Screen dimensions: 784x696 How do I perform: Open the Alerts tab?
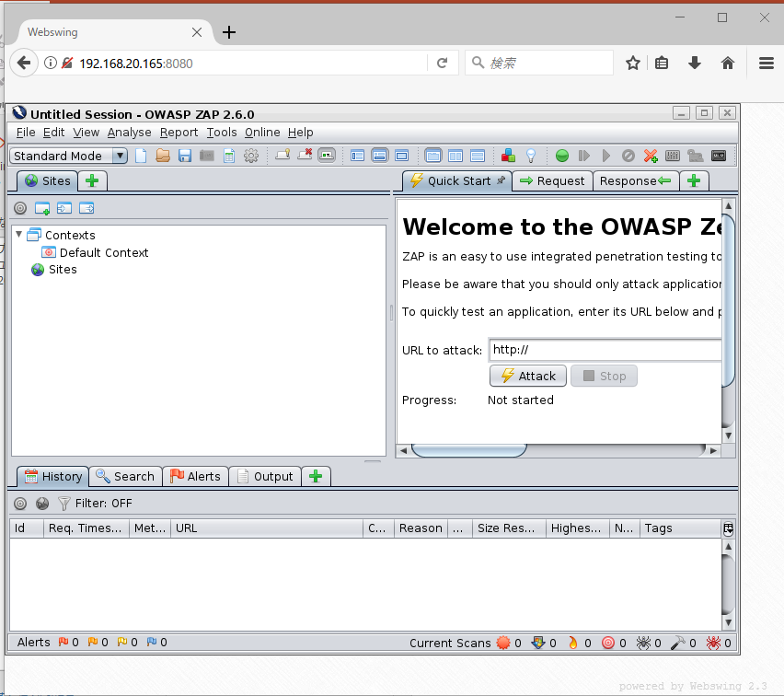click(x=195, y=476)
